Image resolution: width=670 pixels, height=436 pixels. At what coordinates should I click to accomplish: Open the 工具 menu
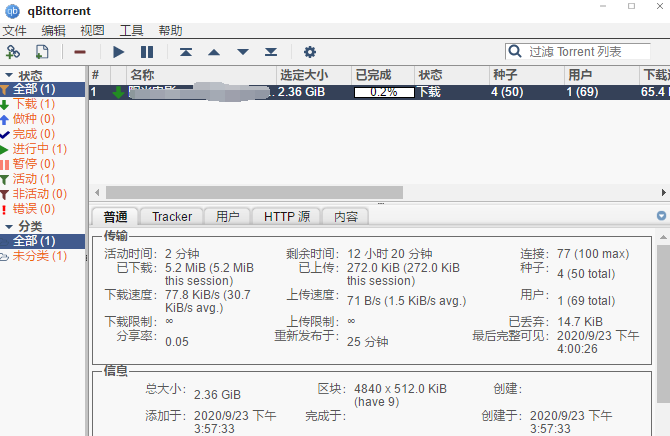(131, 31)
